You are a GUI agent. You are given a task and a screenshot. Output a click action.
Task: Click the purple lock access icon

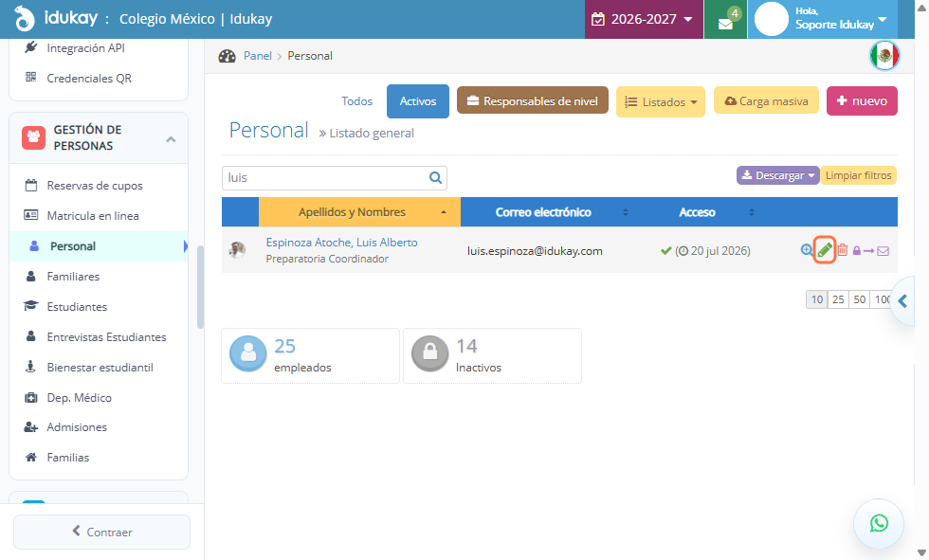coord(857,251)
